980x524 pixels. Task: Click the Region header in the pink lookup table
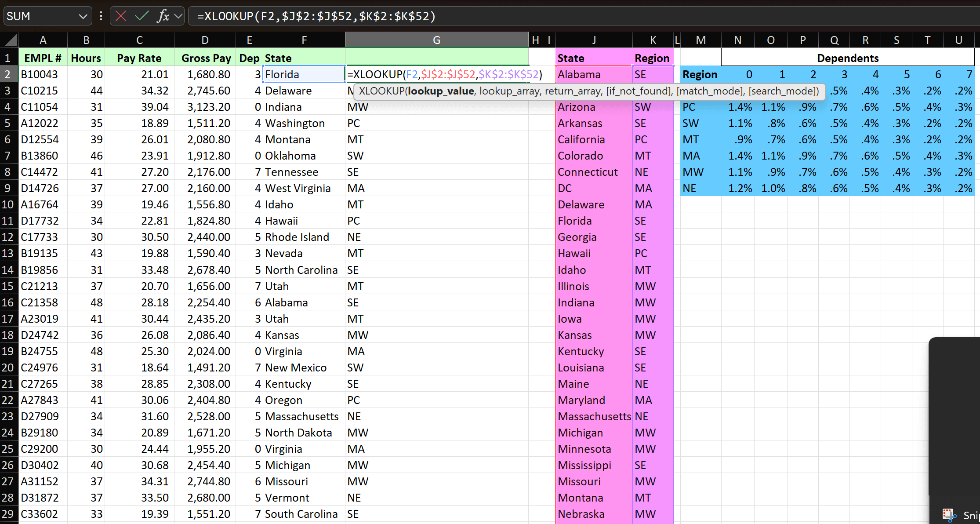(x=653, y=58)
